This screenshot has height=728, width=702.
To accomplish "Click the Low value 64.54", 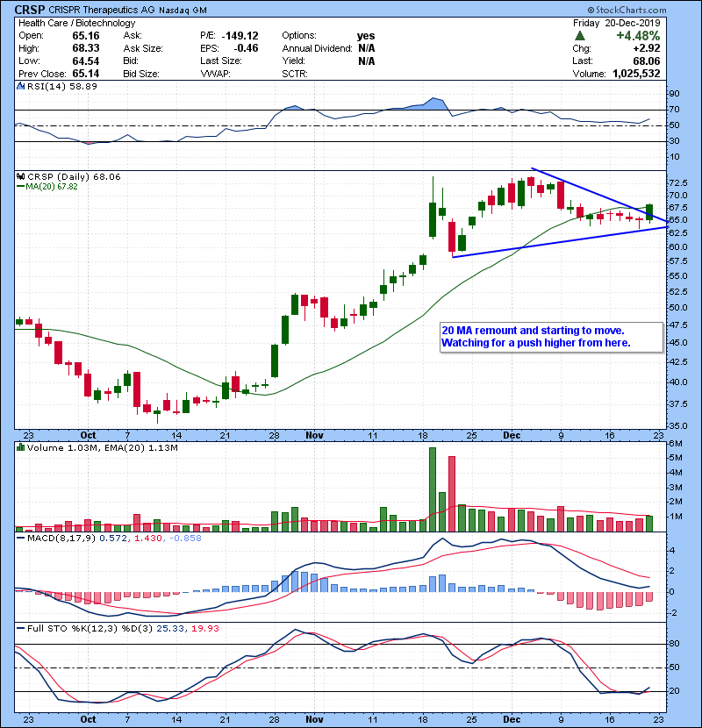I will tap(85, 61).
